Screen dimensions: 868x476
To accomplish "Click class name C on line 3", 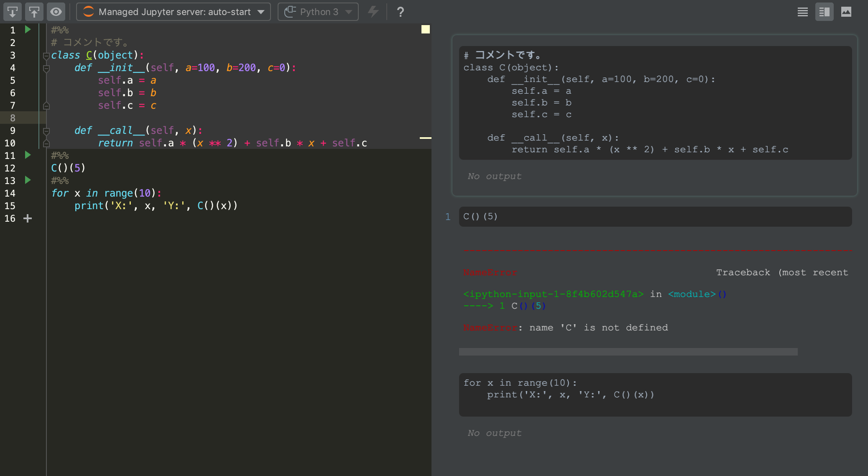I will click(x=89, y=55).
